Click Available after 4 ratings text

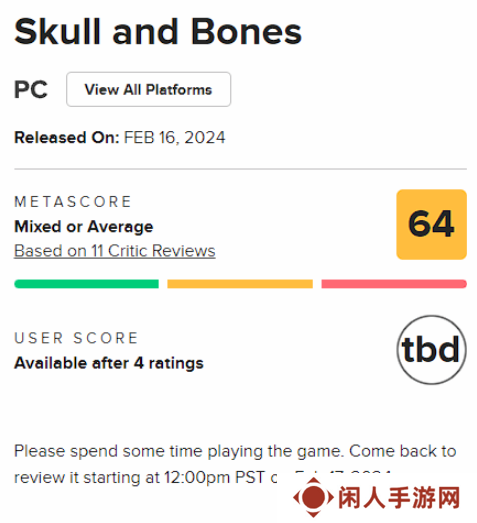[109, 363]
